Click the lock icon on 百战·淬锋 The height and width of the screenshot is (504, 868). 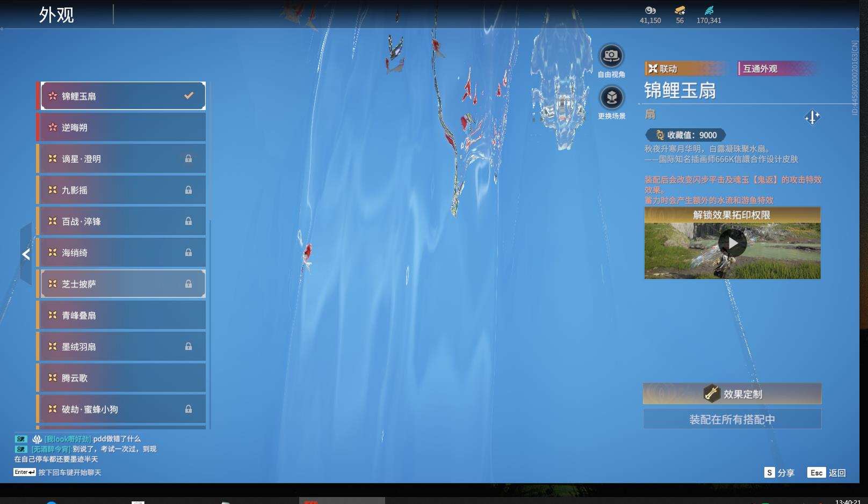[x=189, y=221]
